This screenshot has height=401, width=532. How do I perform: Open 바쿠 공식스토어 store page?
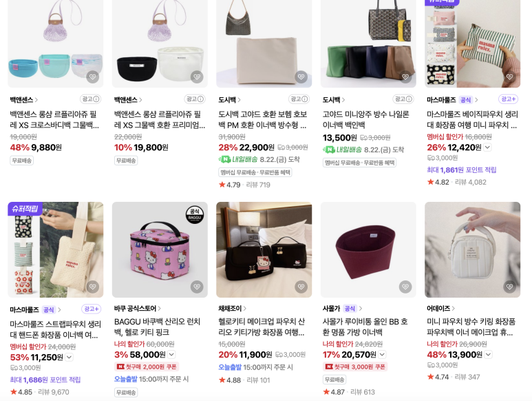(x=138, y=308)
